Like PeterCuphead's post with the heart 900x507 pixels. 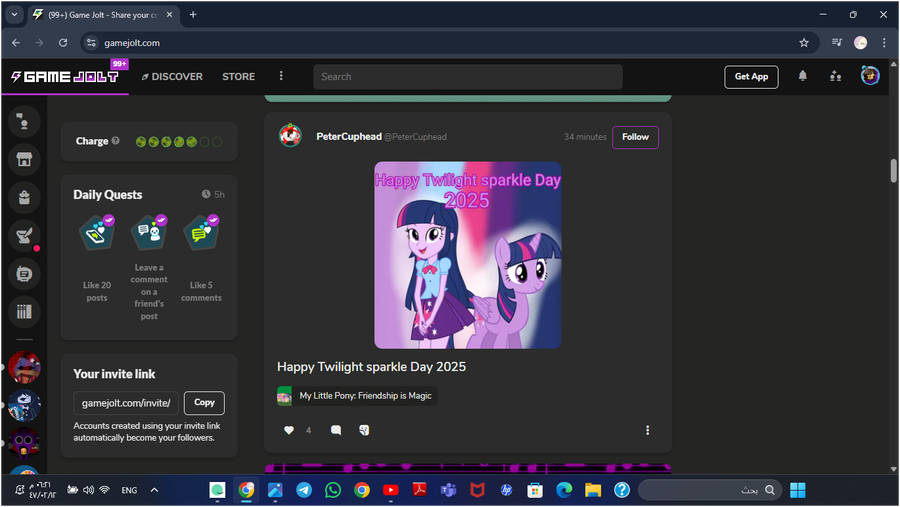pyautogui.click(x=289, y=430)
